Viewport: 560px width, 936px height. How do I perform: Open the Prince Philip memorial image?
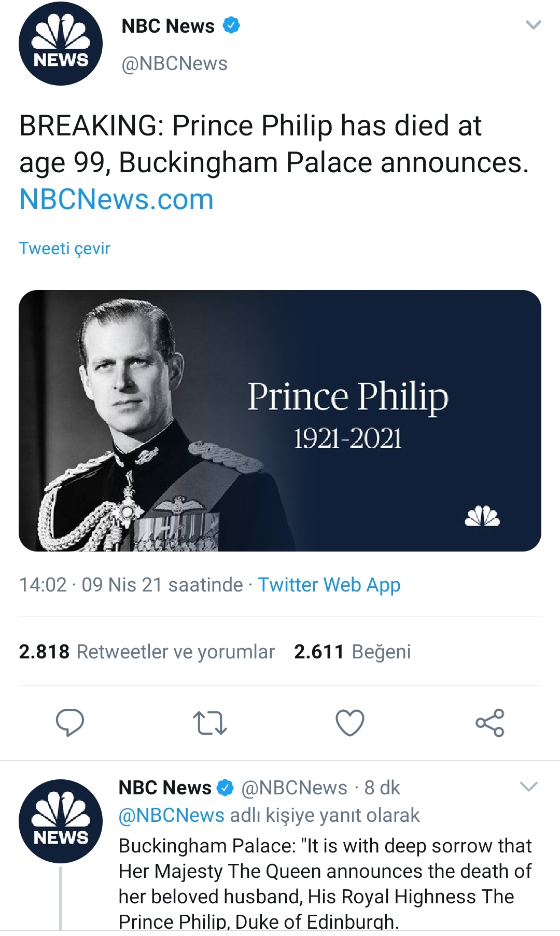(280, 420)
